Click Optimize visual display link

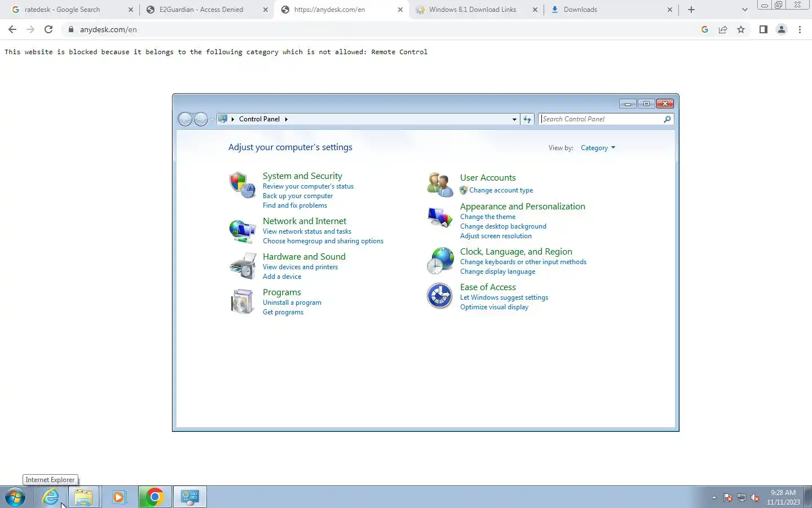point(494,307)
